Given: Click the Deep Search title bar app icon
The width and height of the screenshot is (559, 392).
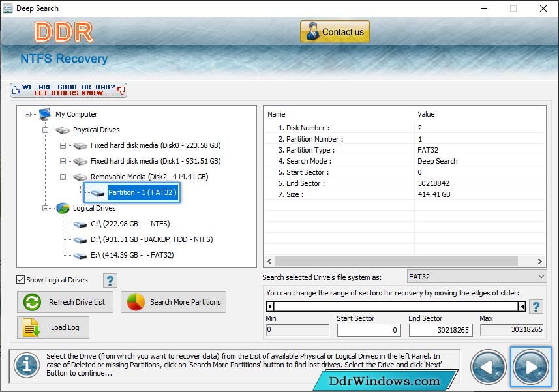Looking at the screenshot, I should [7, 8].
